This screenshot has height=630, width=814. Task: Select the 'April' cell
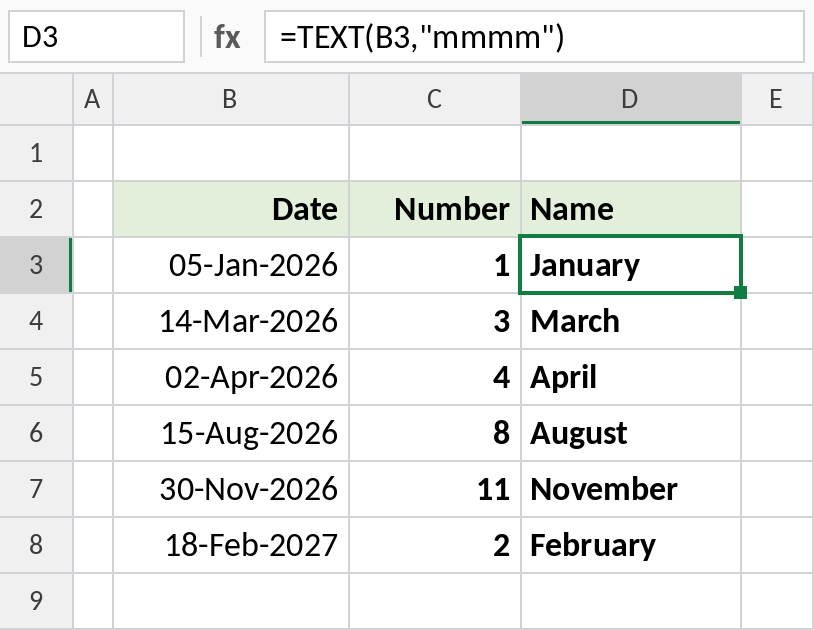coord(631,377)
